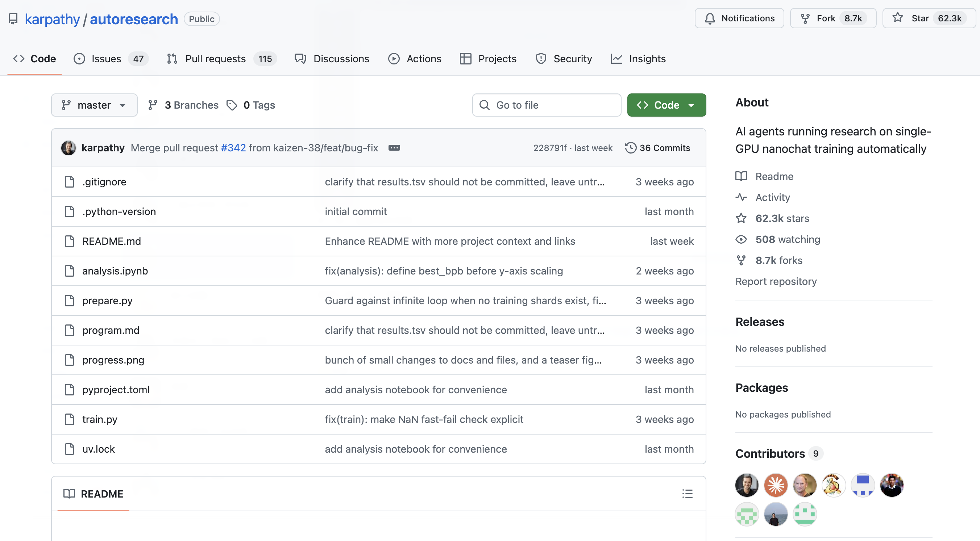Open the master branch dropdown
Image resolution: width=980 pixels, height=541 pixels.
point(94,105)
